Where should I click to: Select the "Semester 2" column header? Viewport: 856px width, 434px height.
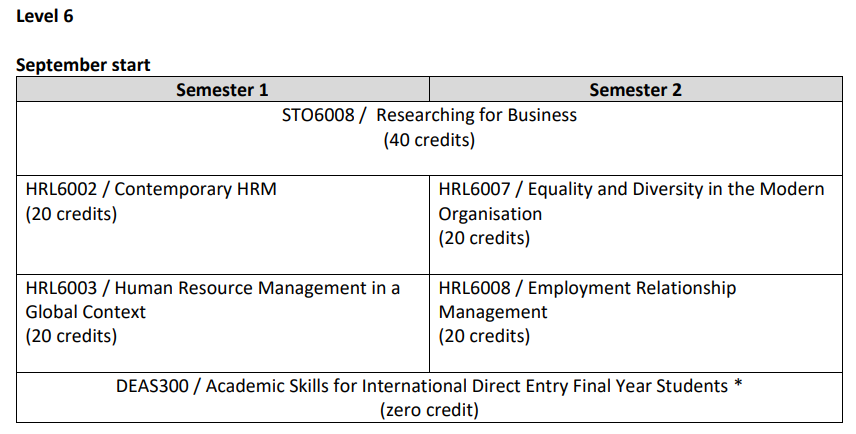pyautogui.click(x=635, y=90)
